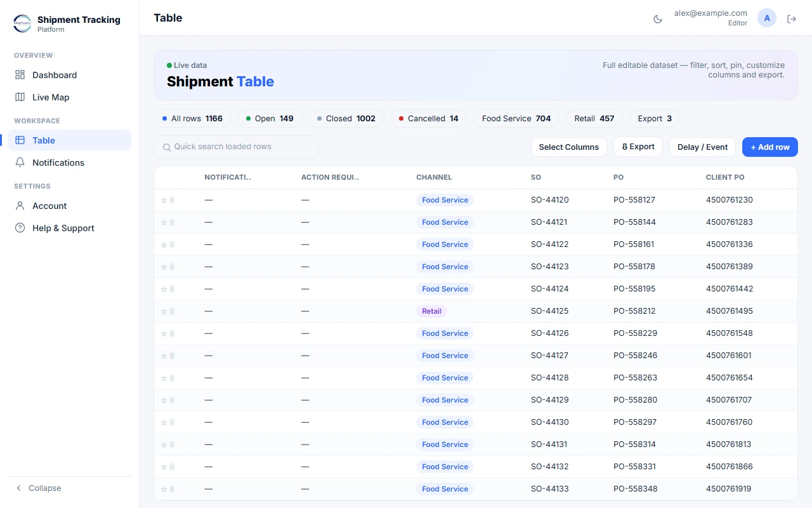This screenshot has width=812, height=508.
Task: Click client PO value 4500761919
Action: (x=729, y=489)
